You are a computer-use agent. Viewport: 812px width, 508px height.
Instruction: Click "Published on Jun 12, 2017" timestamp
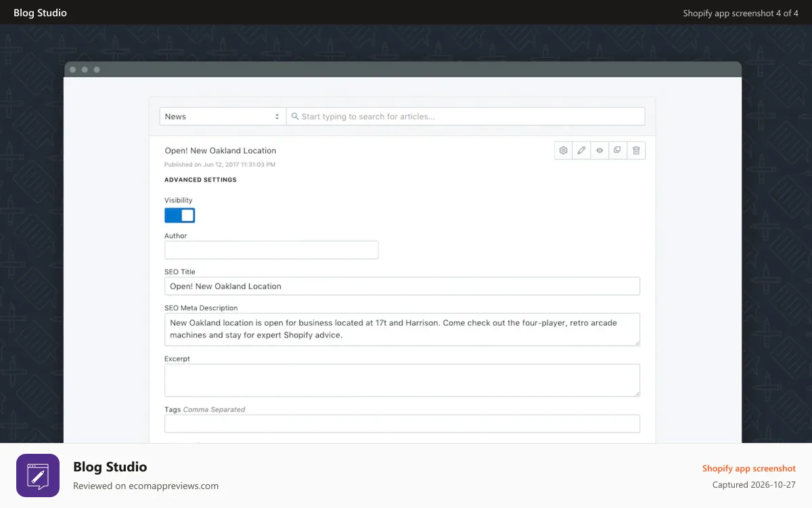click(x=220, y=165)
